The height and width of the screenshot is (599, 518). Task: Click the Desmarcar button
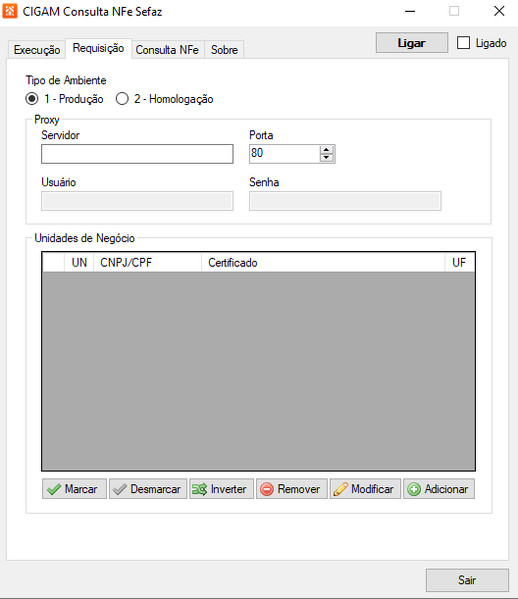coord(148,489)
